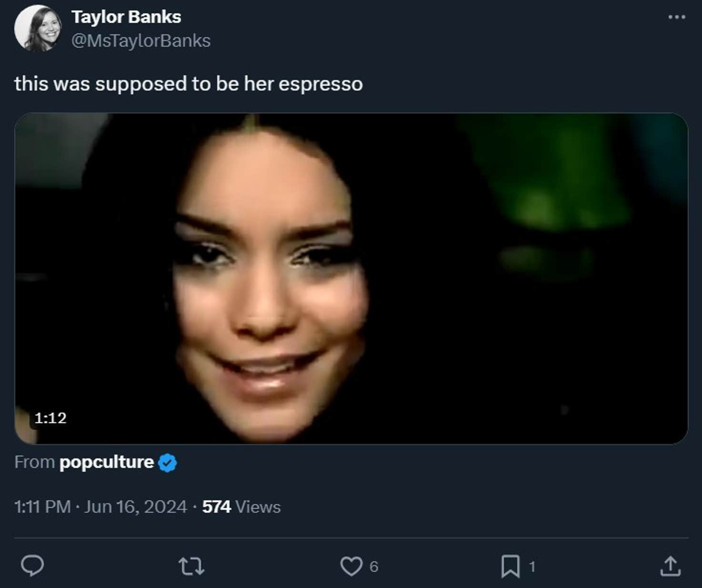Click the Jun 16, 2024 date
This screenshot has width=702, height=588.
(x=135, y=507)
